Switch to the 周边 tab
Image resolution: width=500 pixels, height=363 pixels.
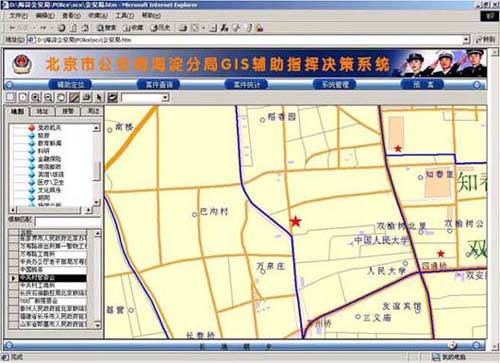(93, 111)
